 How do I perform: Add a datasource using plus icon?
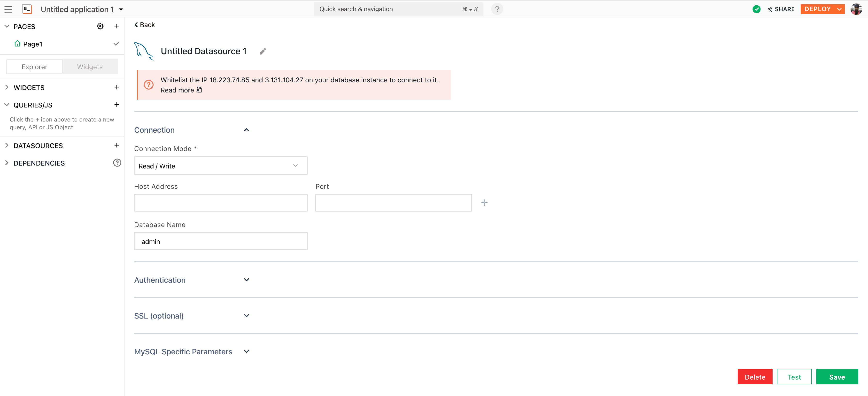(x=116, y=145)
